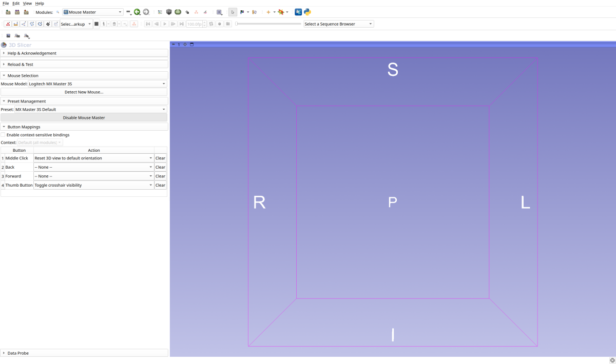Clear the Middle Click action mapping
This screenshot has height=364, width=616.
click(160, 158)
